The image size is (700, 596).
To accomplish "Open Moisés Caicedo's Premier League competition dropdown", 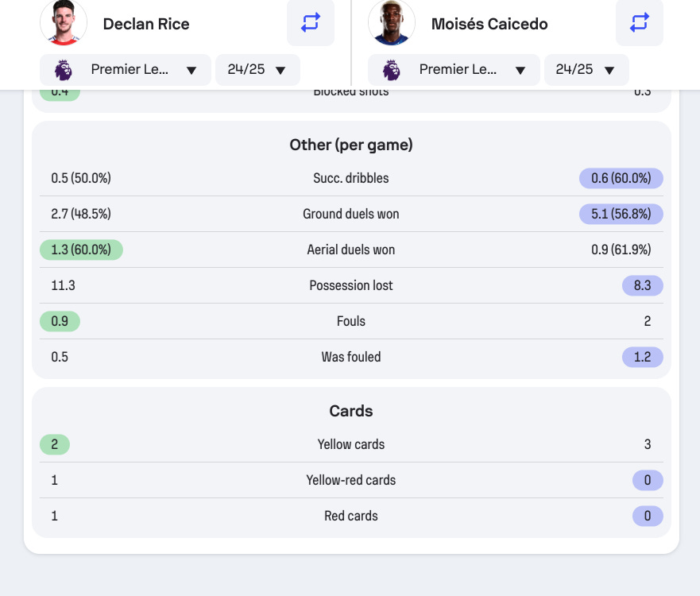I will tap(454, 70).
